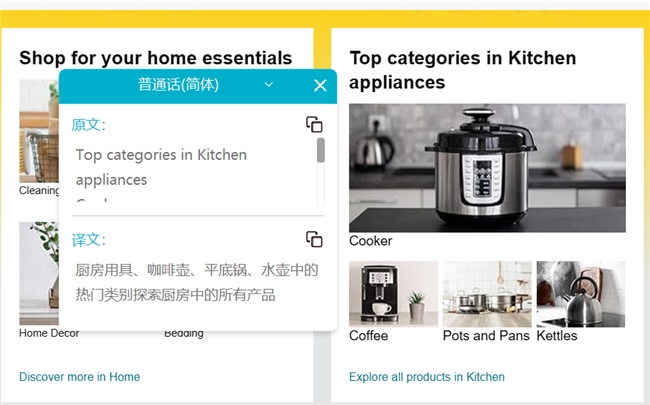Click the Kettles category label
The width and height of the screenshot is (650, 405).
coord(557,335)
